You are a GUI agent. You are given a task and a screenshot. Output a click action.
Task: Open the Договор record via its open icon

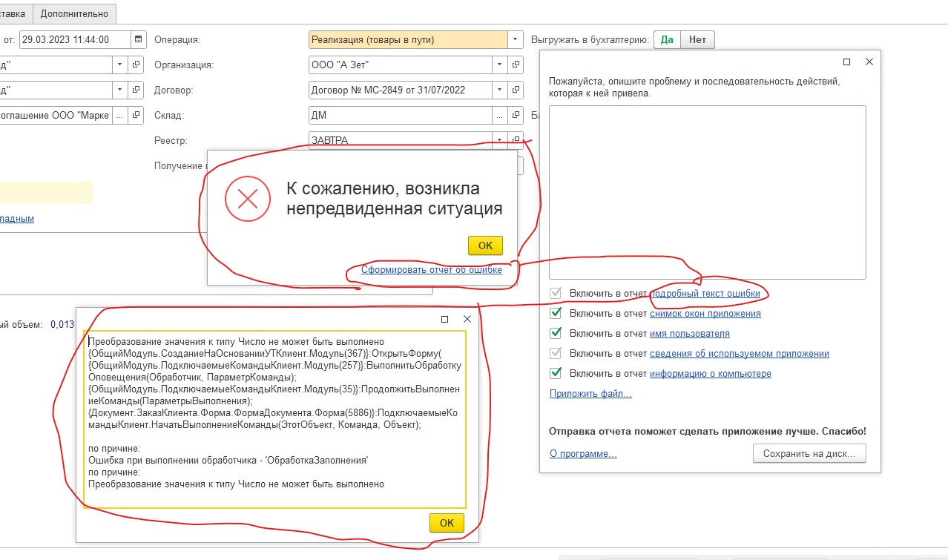click(x=517, y=90)
